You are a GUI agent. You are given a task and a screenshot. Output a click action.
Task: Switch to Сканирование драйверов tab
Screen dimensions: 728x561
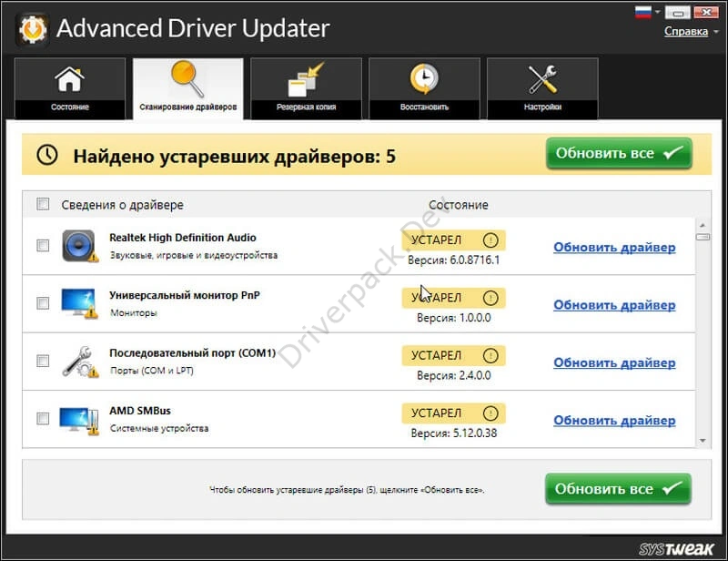(188, 88)
